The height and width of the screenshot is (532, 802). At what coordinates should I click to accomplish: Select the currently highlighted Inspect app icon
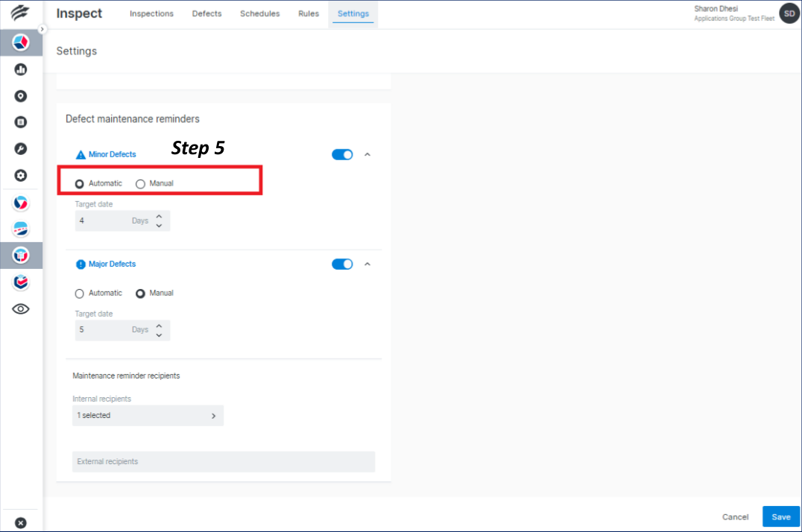[x=20, y=255]
